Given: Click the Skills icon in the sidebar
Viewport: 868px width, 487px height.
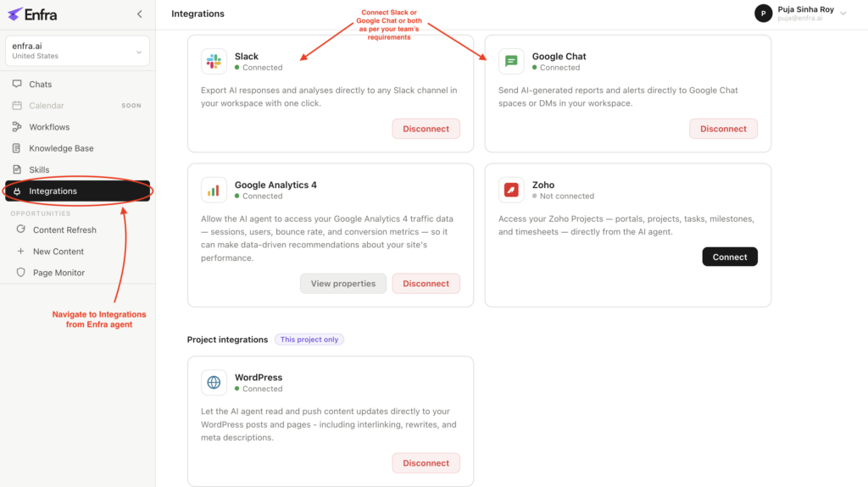Looking at the screenshot, I should 17,169.
